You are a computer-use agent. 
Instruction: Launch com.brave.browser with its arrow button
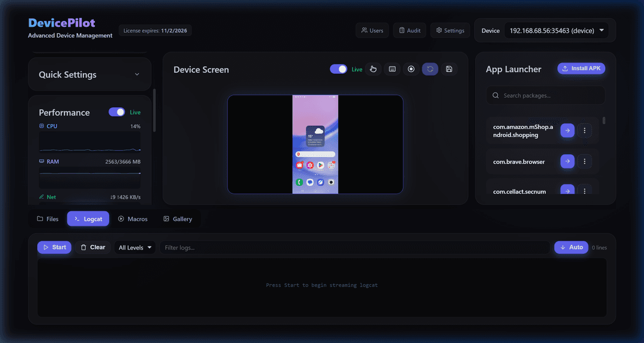pyautogui.click(x=567, y=161)
